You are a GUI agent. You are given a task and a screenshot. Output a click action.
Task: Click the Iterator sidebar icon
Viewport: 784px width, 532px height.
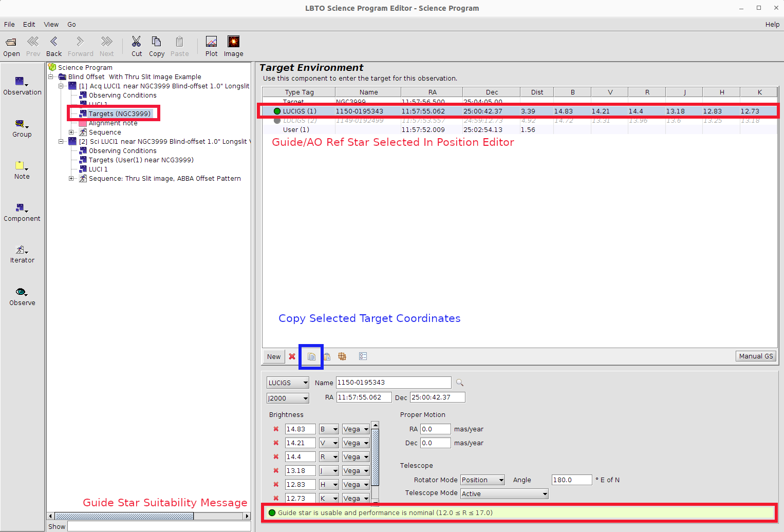click(x=21, y=250)
